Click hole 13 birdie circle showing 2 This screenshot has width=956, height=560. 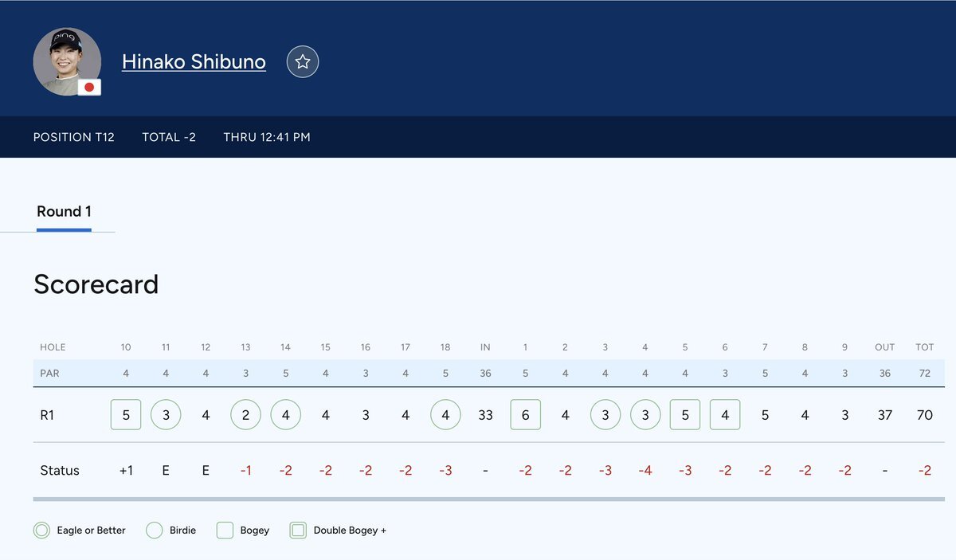pos(245,415)
